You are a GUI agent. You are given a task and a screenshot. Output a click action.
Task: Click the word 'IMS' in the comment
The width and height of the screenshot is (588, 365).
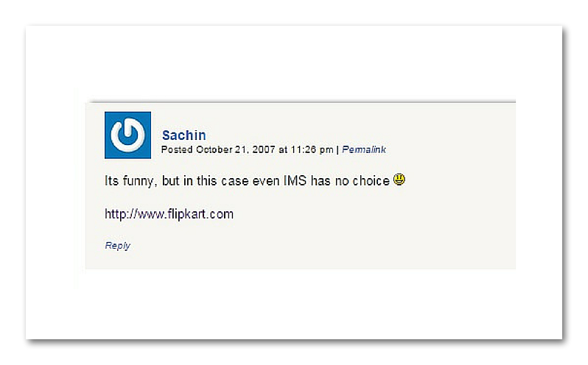pos(295,180)
